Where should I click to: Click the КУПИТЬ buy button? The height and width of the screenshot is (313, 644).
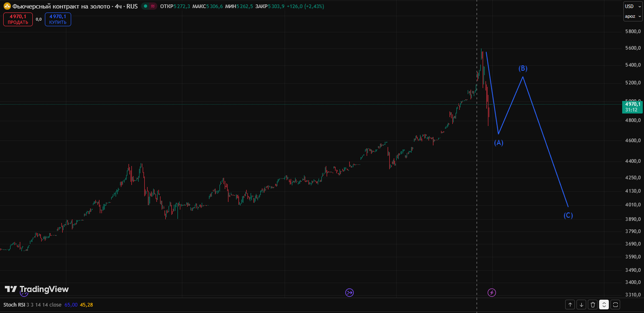(57, 19)
